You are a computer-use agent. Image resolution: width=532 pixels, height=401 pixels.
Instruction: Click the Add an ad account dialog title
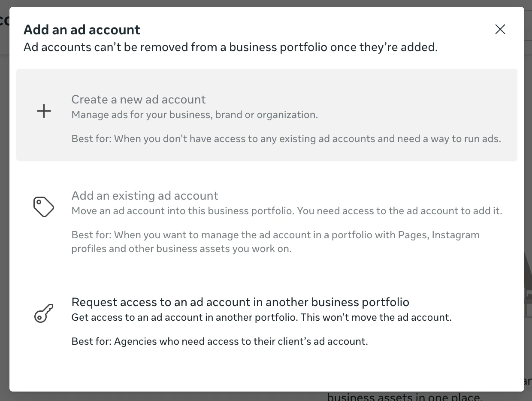point(82,30)
